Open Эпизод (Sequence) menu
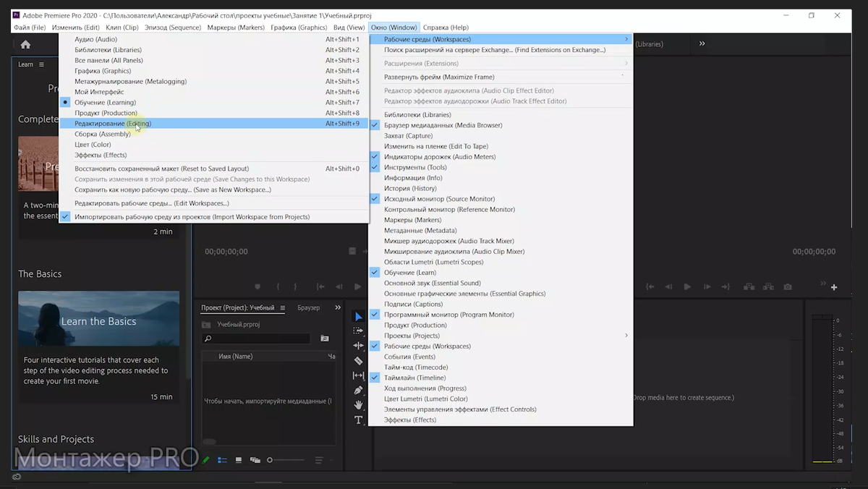The width and height of the screenshot is (868, 489). point(173,27)
